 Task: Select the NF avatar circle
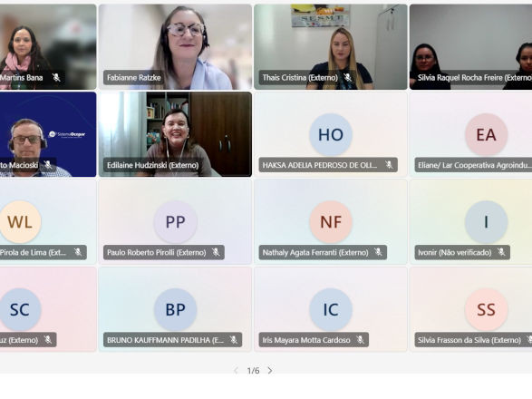tap(331, 222)
